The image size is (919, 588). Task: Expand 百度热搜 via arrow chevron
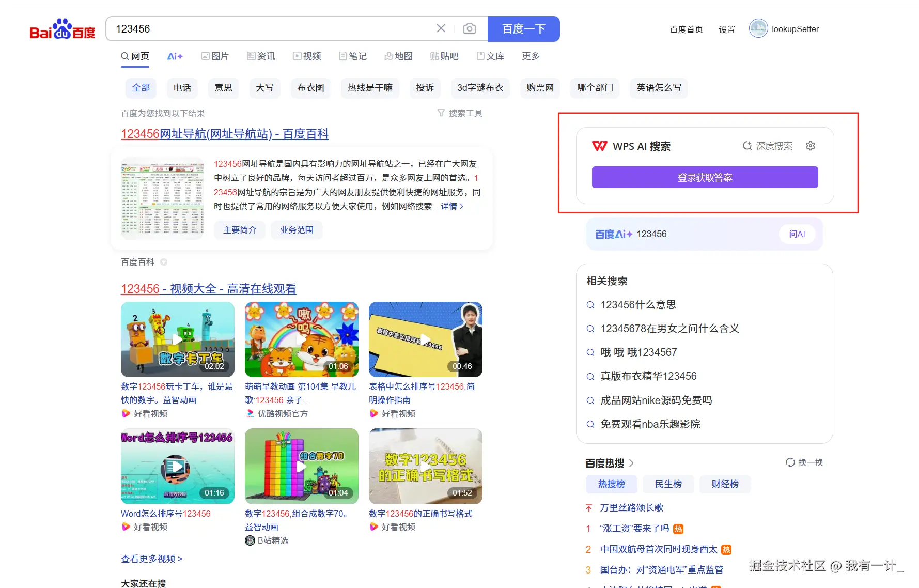coord(631,463)
